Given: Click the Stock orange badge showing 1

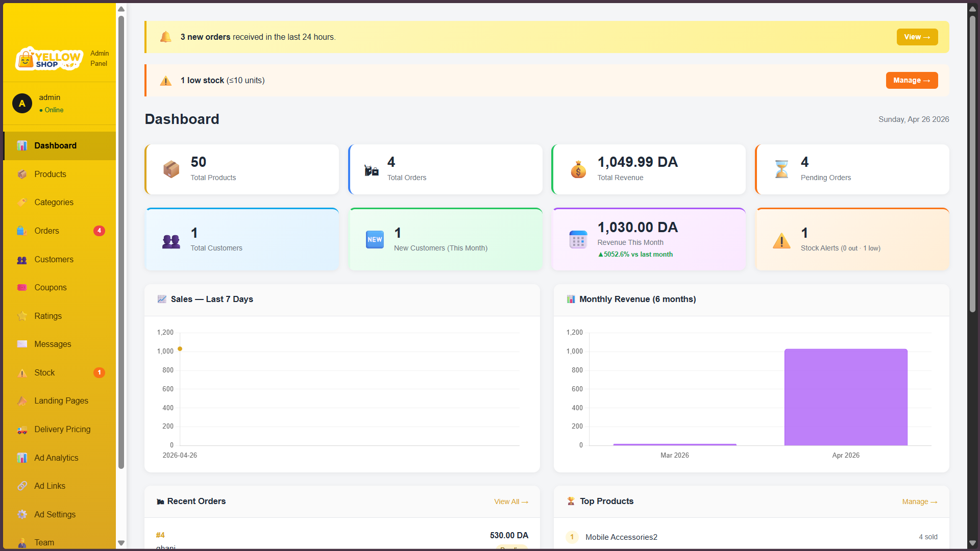Looking at the screenshot, I should click(x=99, y=373).
